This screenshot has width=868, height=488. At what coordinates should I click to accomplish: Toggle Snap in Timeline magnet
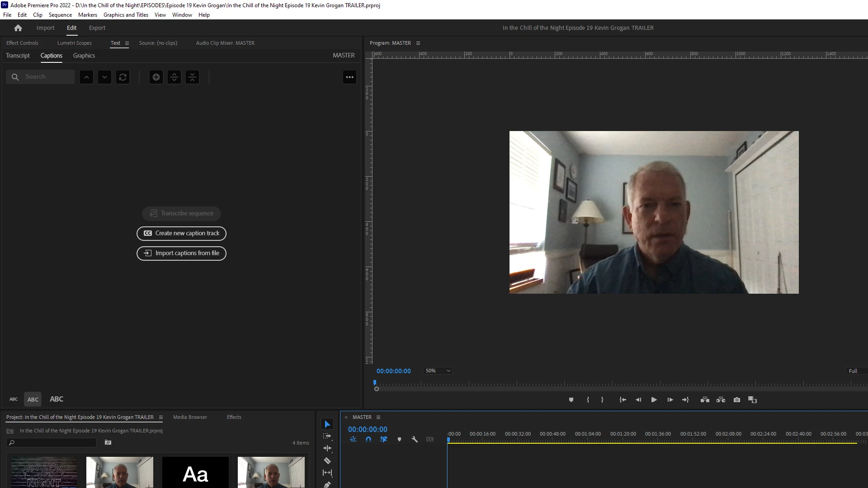(368, 439)
